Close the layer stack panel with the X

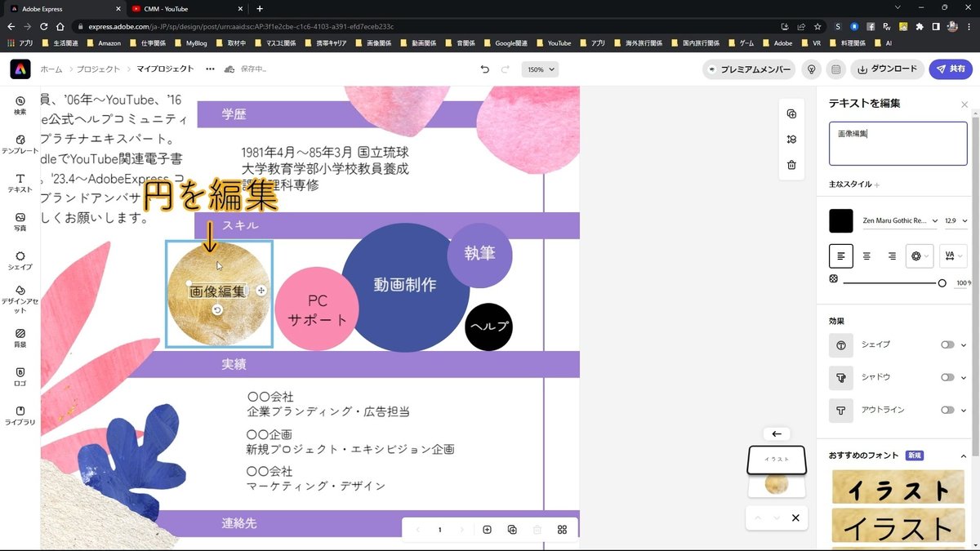[795, 518]
